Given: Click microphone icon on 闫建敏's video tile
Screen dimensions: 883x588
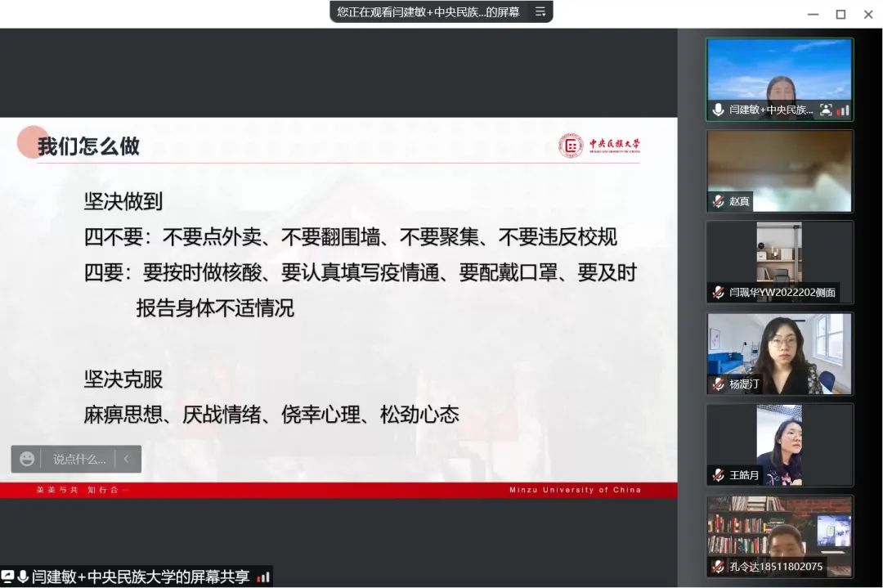Looking at the screenshot, I should coord(718,110).
